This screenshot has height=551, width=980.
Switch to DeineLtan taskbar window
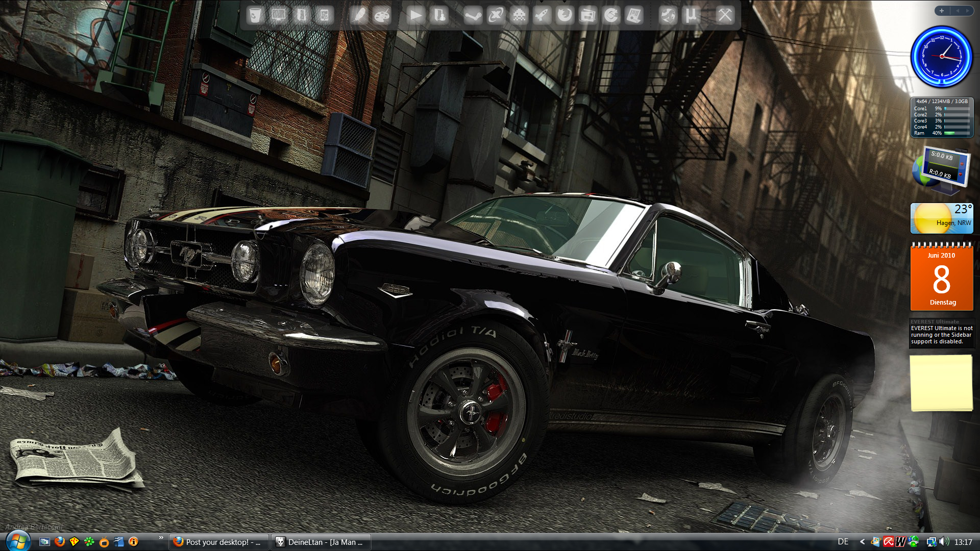[321, 542]
